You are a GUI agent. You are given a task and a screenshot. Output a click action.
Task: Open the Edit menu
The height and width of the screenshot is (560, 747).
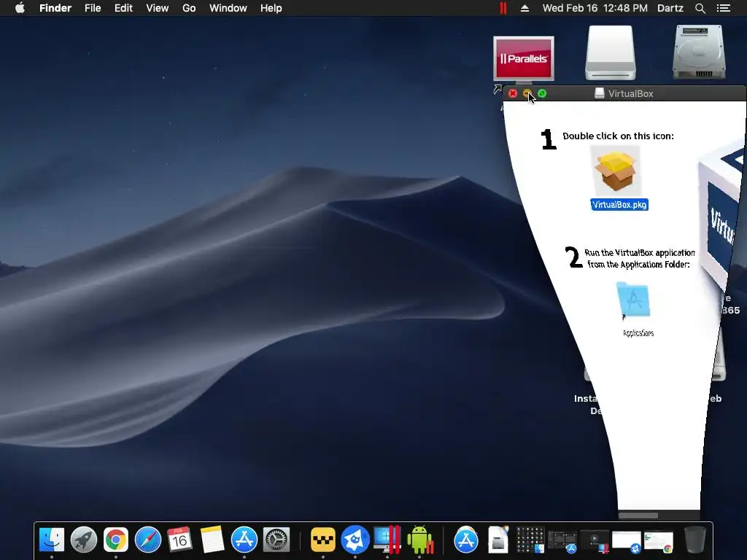(x=123, y=8)
